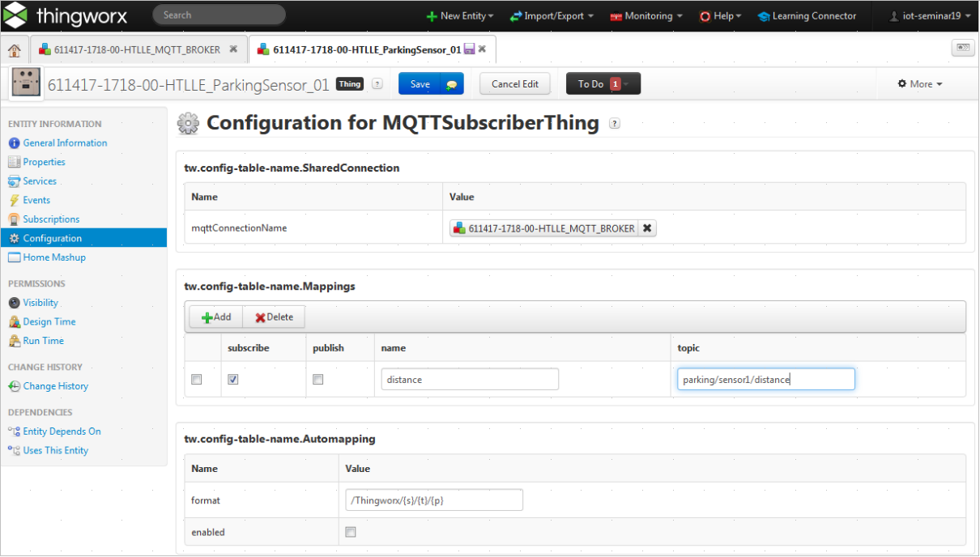Close the MQTT_BROKER tab
Viewport: 980px width, 557px height.
(233, 49)
